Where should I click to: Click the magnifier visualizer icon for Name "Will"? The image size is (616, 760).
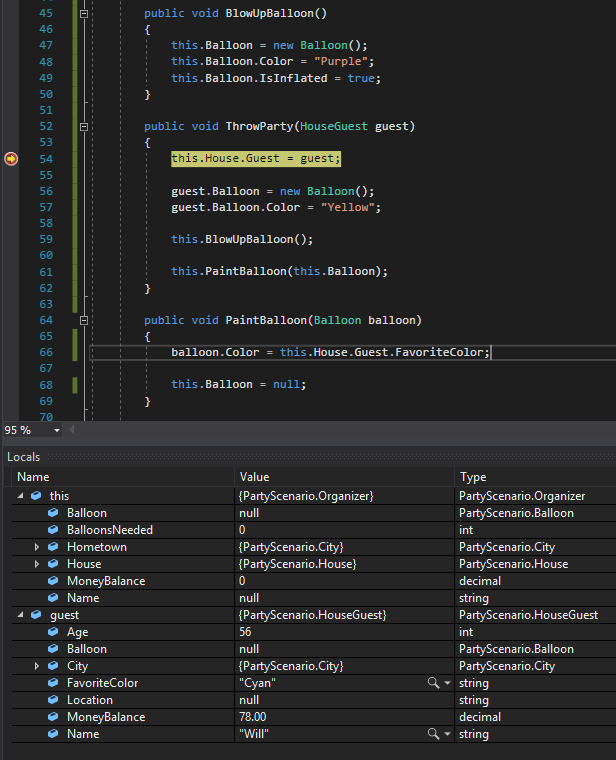click(x=433, y=734)
